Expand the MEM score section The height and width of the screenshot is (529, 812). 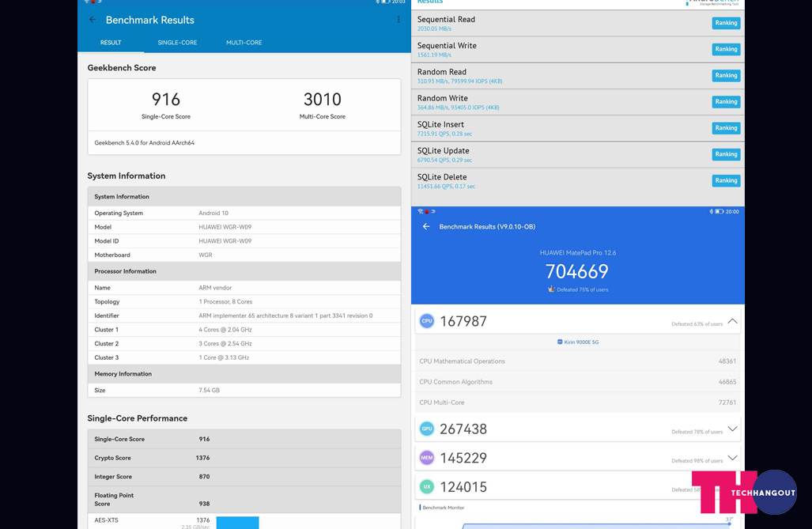pos(732,458)
